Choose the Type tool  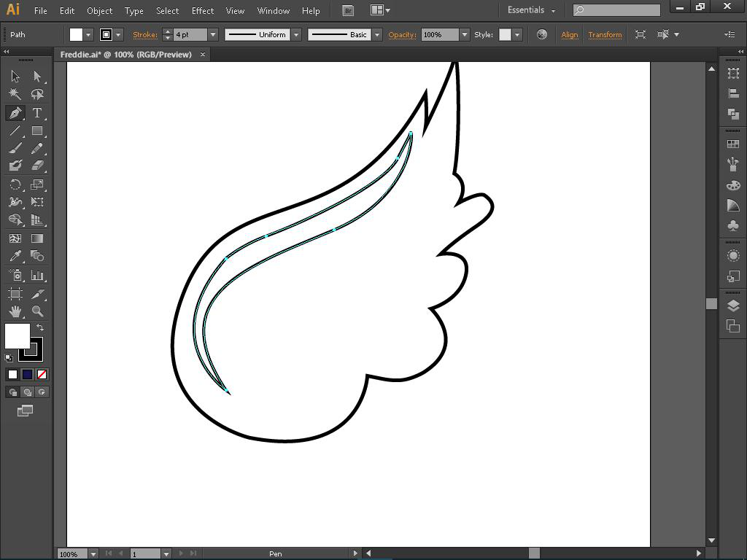37,113
